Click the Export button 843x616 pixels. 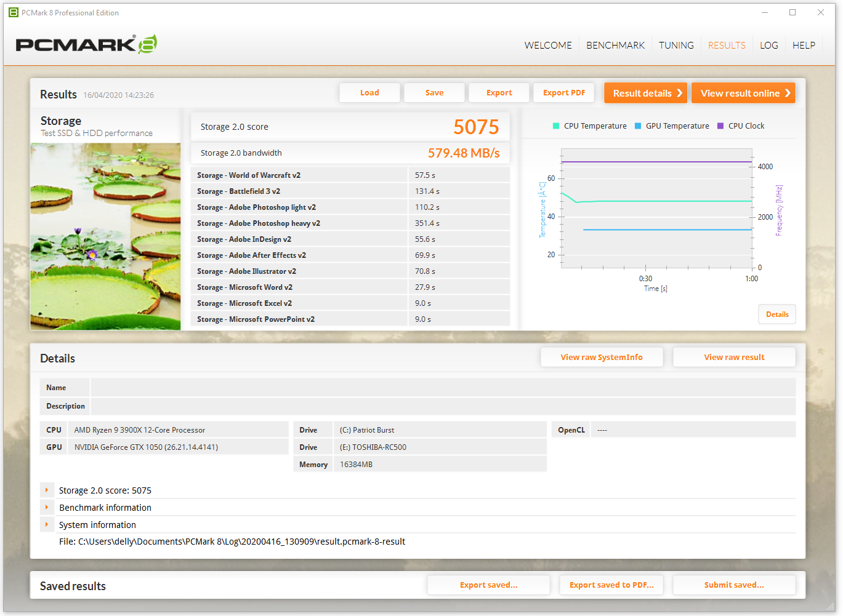coord(499,93)
